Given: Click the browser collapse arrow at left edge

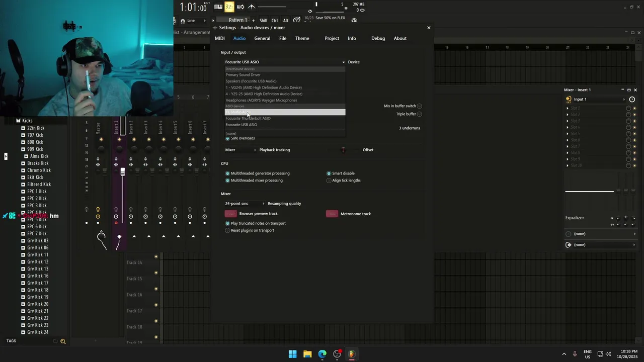Looking at the screenshot, I should [6, 156].
